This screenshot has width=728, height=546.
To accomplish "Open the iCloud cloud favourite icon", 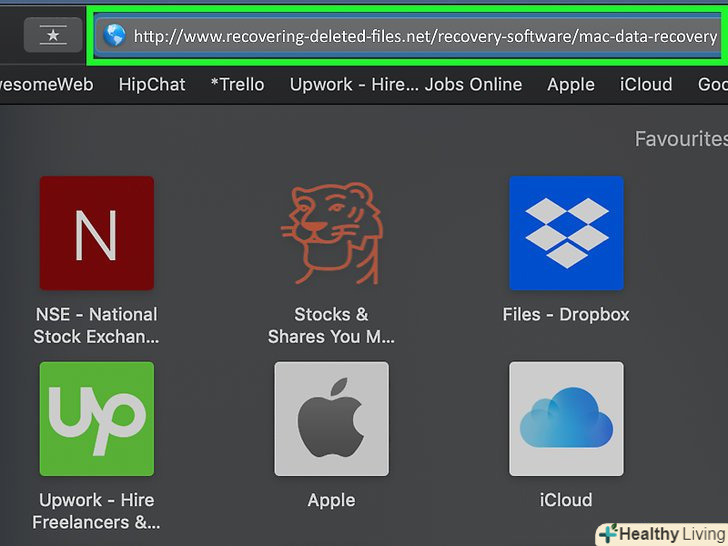I will [566, 419].
